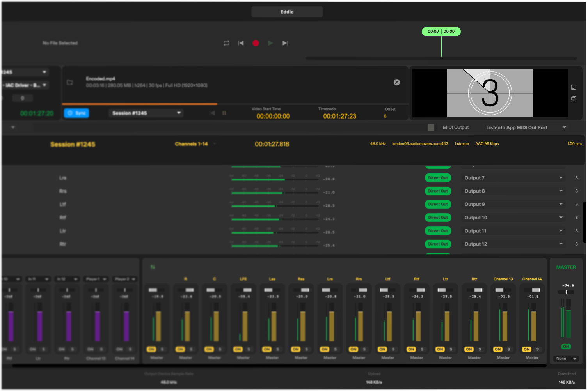This screenshot has height=391, width=588.
Task: Open Listento App MIDI Out Port dropdown
Action: pos(526,127)
